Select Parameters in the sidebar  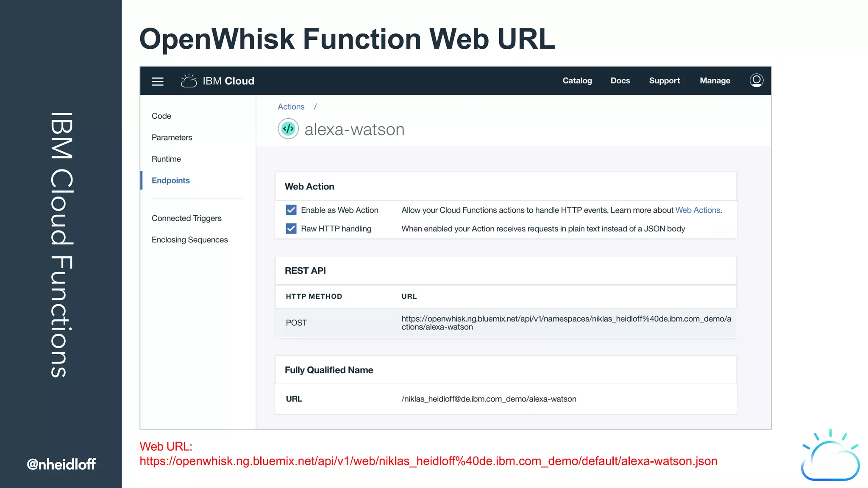pos(172,138)
